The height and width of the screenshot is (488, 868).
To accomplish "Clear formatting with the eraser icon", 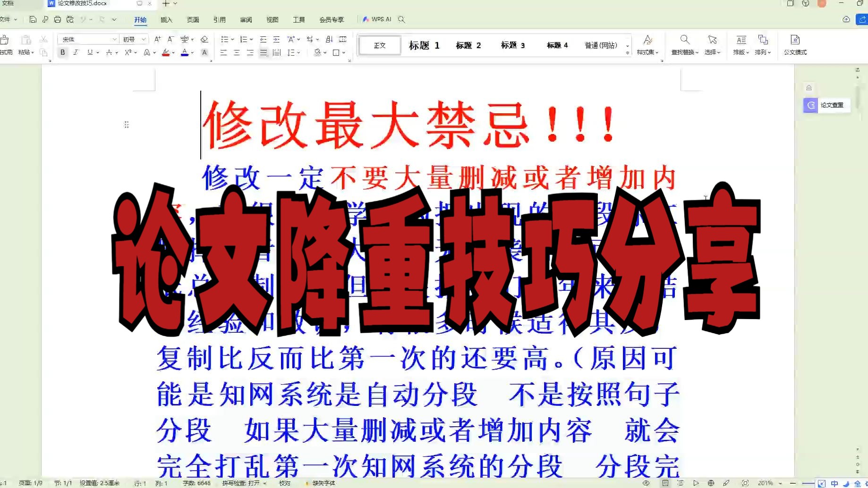I will [204, 39].
